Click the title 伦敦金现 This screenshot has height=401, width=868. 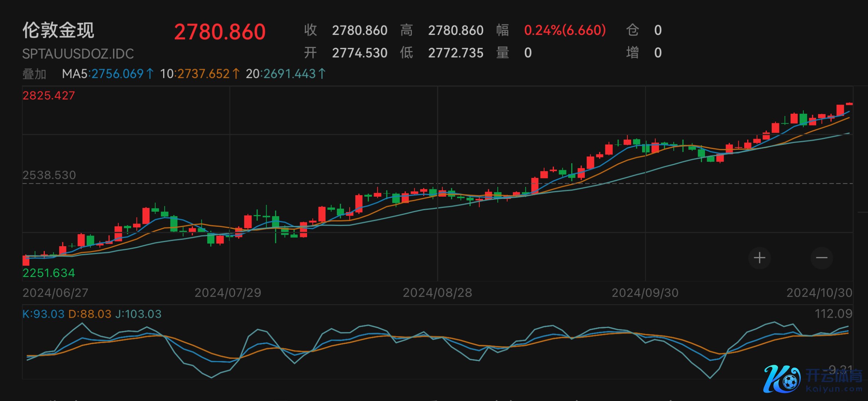tap(58, 30)
